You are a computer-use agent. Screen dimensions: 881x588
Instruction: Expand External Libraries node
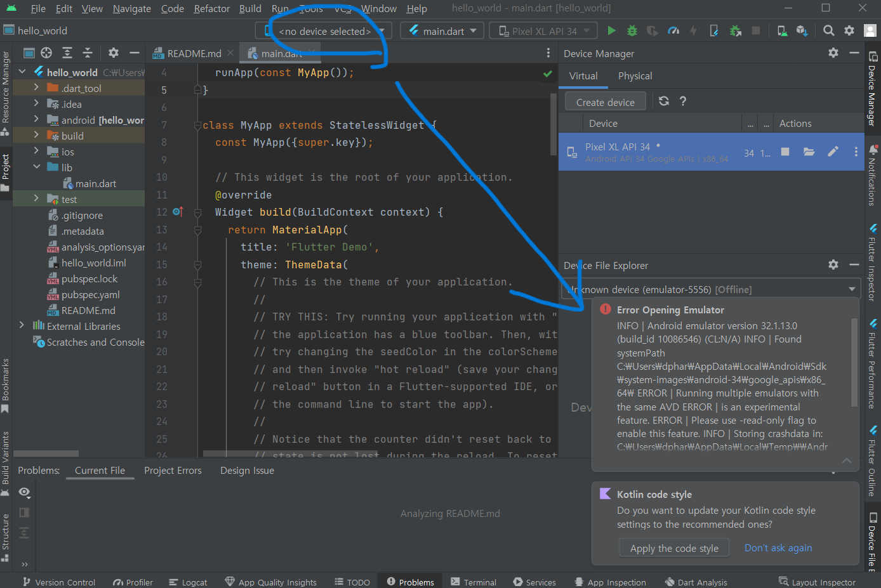click(x=22, y=326)
